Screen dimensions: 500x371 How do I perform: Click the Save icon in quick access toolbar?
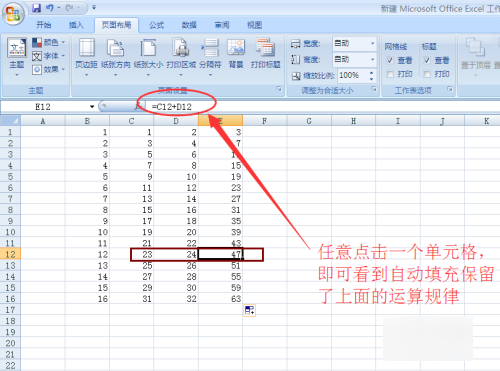(36, 8)
